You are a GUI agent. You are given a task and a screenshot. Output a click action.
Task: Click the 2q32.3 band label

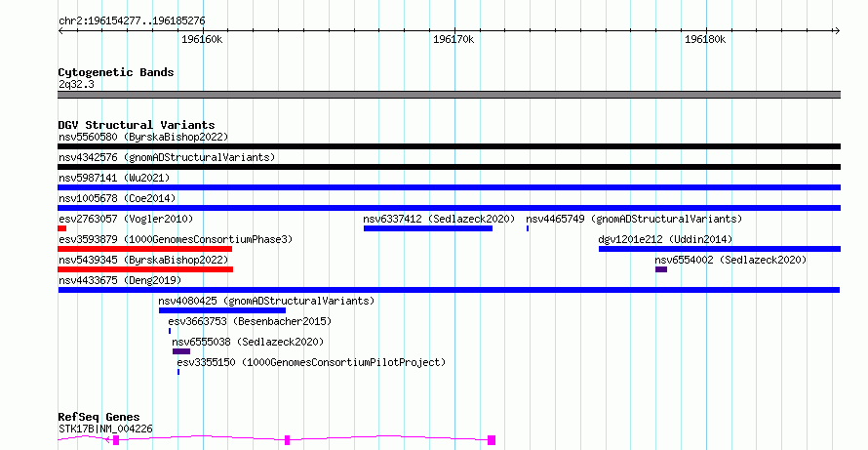pyautogui.click(x=76, y=84)
